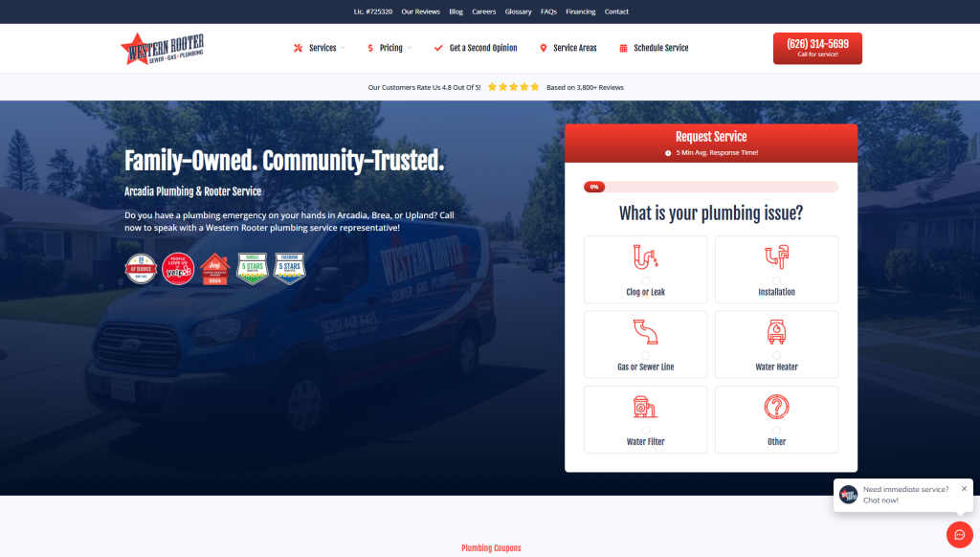Click the Angi Super Service Award badge
Viewport: 980px width, 557px height.
[x=214, y=269]
